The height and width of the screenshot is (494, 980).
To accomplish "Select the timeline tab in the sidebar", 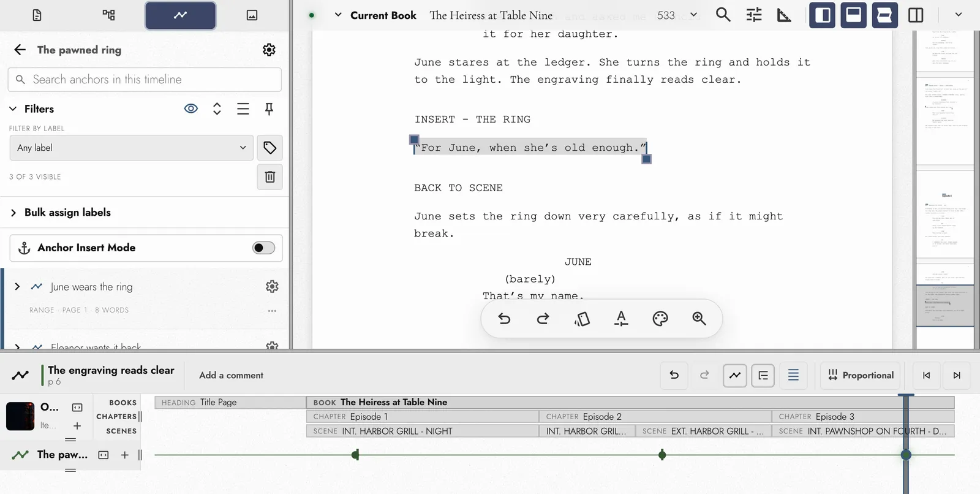I will tap(180, 15).
